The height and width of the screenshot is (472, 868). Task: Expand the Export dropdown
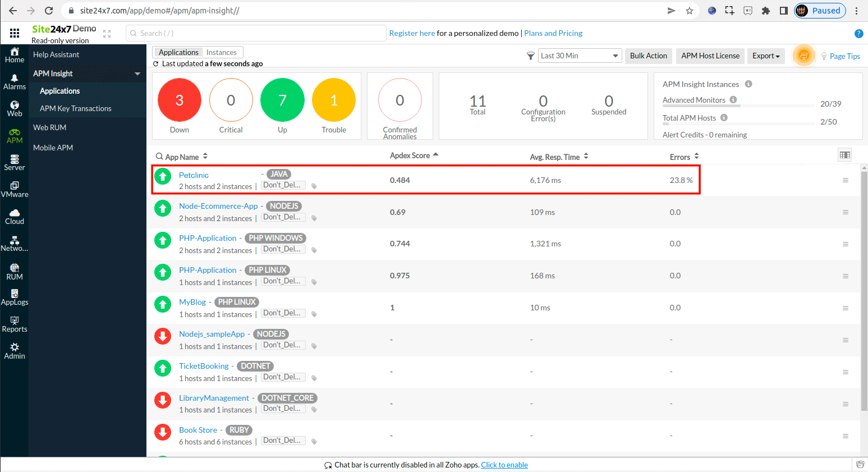pyautogui.click(x=766, y=56)
